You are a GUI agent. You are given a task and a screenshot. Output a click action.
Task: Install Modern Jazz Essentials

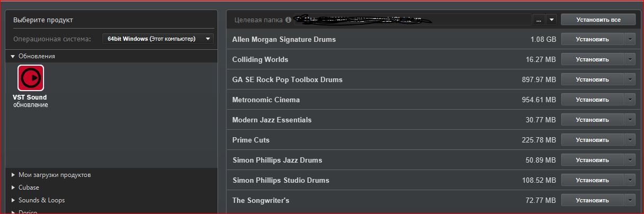pos(593,120)
